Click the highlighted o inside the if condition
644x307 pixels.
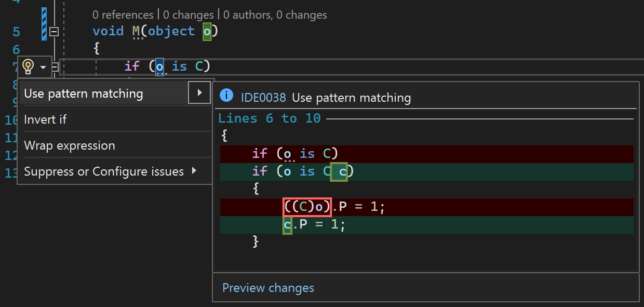[160, 66]
